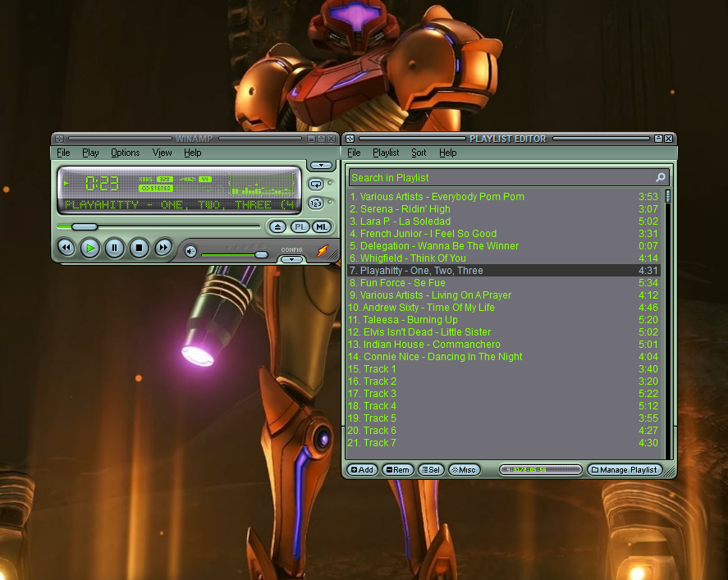
Task: Click the Winamp lightning bolt logo
Action: (323, 251)
